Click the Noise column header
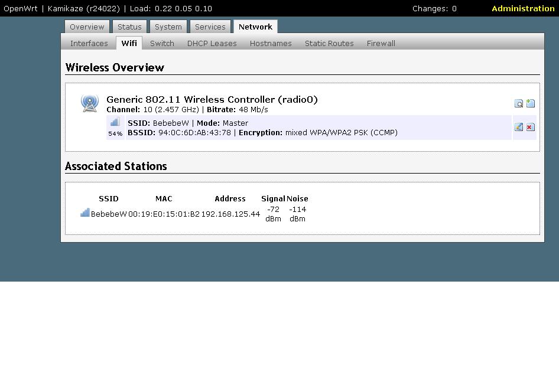The height and width of the screenshot is (392, 559). (297, 199)
